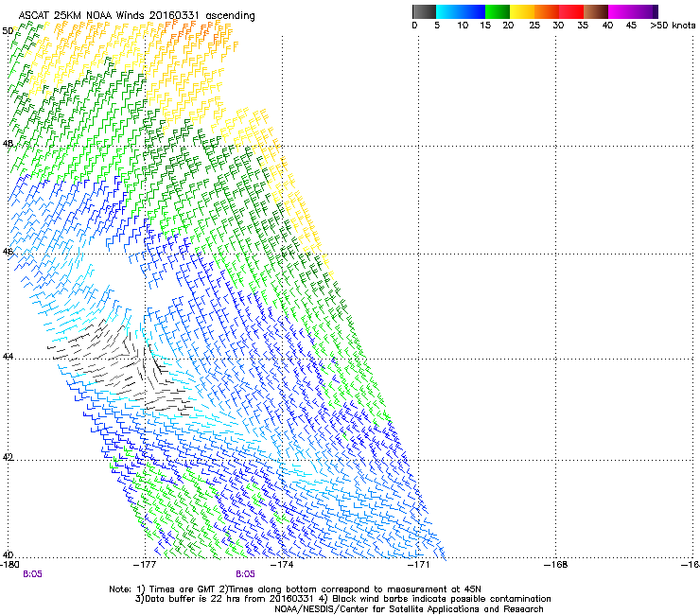
Task: Click the '25' legend scale label
Action: pyautogui.click(x=534, y=26)
